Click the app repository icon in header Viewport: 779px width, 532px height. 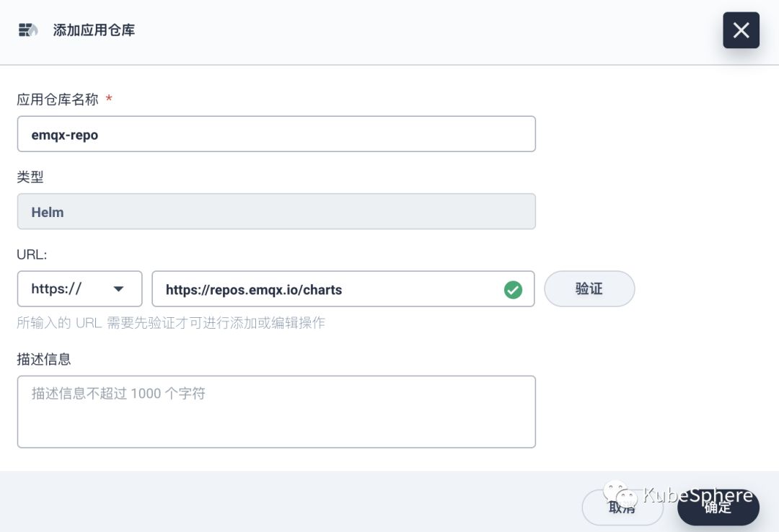click(x=28, y=30)
